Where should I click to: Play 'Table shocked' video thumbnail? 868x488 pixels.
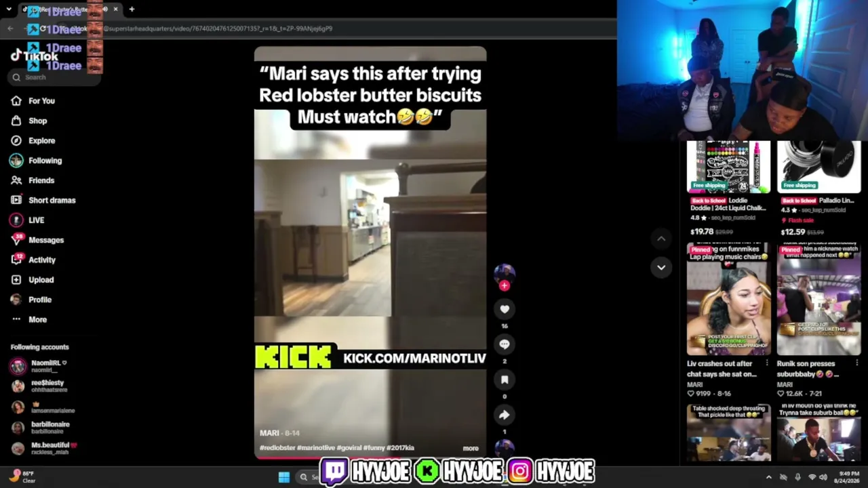(728, 432)
